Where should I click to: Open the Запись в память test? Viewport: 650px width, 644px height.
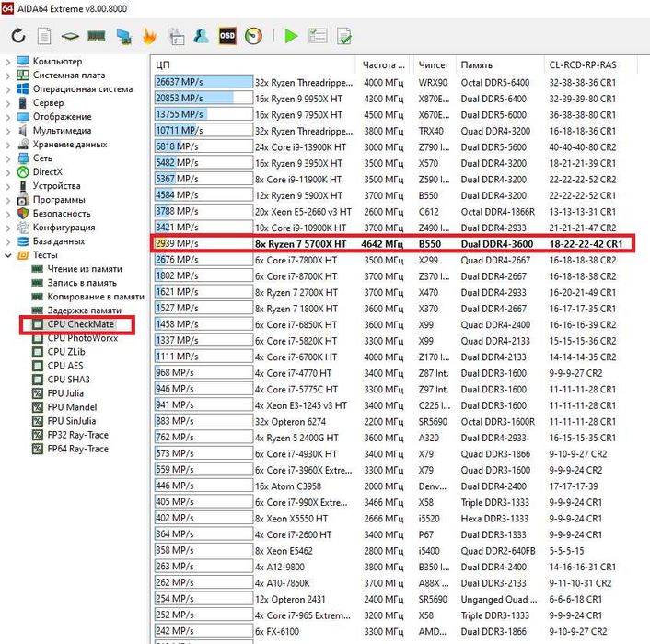click(x=82, y=283)
